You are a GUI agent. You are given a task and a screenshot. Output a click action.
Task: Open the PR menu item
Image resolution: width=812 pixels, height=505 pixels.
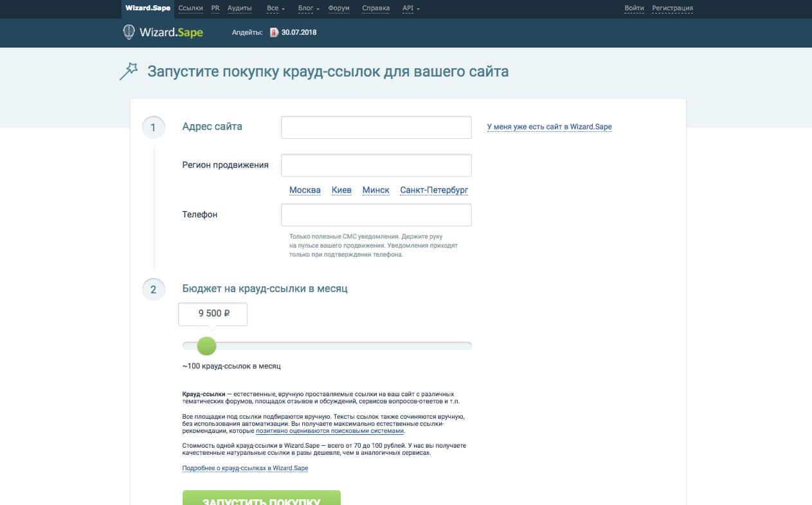(x=215, y=8)
